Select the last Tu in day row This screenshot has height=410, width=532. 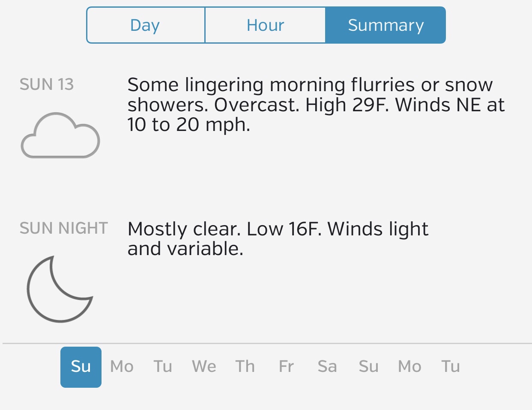click(x=451, y=367)
